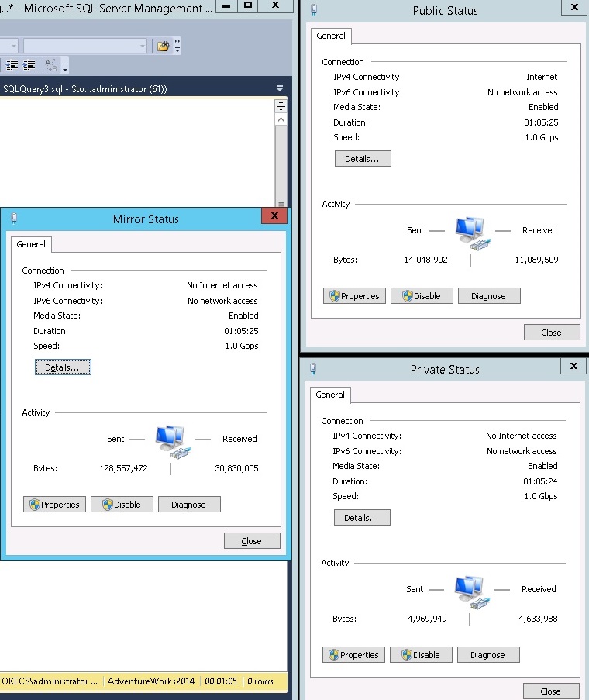
Task: Click Public sent bytes value 14,048,902
Action: (x=425, y=260)
